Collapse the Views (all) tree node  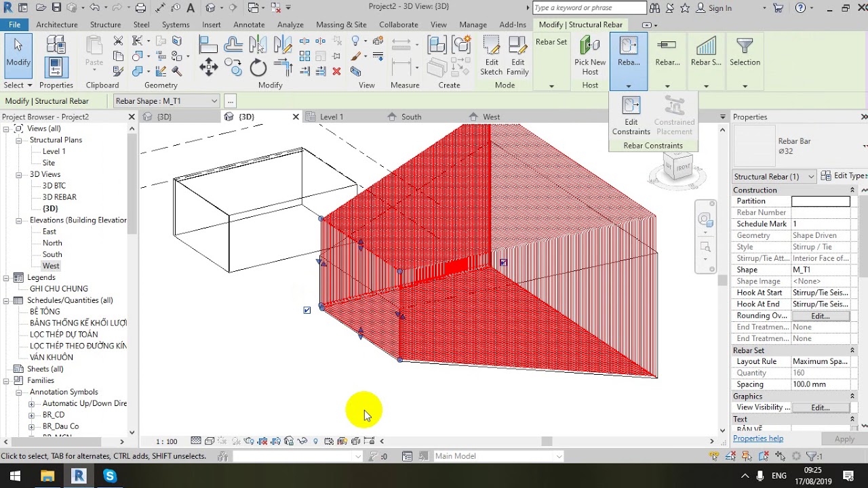tap(7, 128)
